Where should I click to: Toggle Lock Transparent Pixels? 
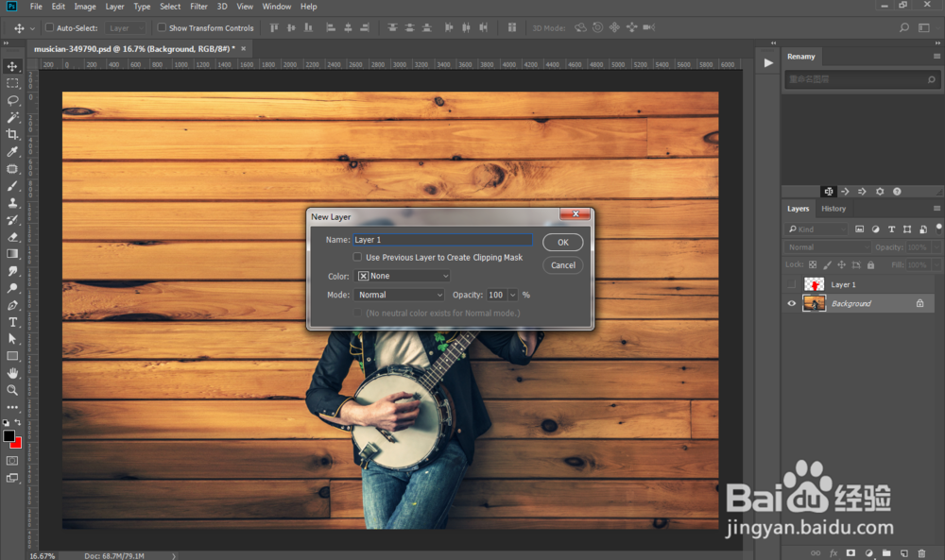(813, 265)
